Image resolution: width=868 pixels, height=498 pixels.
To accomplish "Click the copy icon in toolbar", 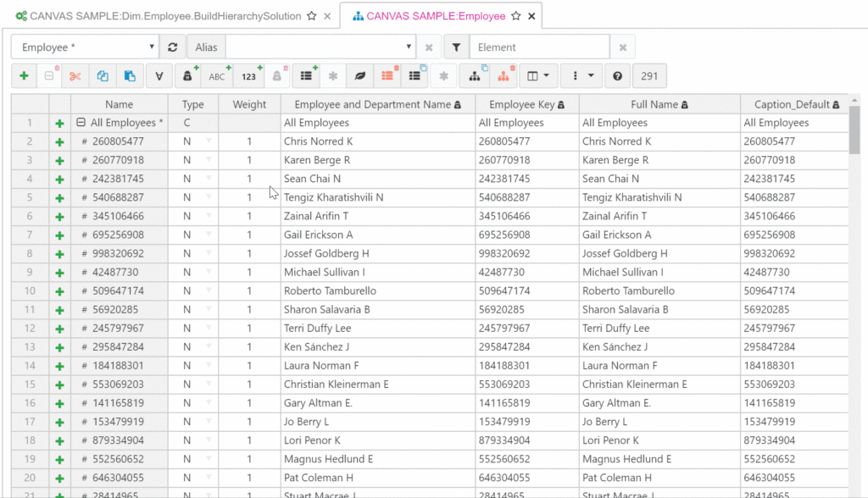I will click(103, 76).
